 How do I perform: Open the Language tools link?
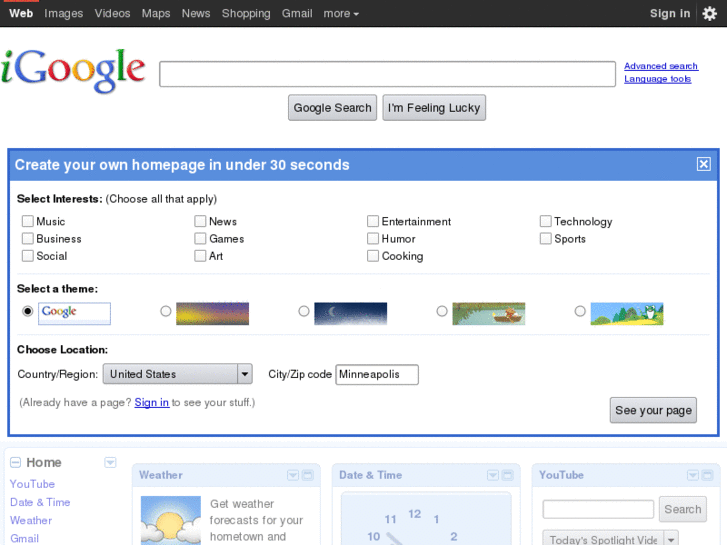point(657,79)
